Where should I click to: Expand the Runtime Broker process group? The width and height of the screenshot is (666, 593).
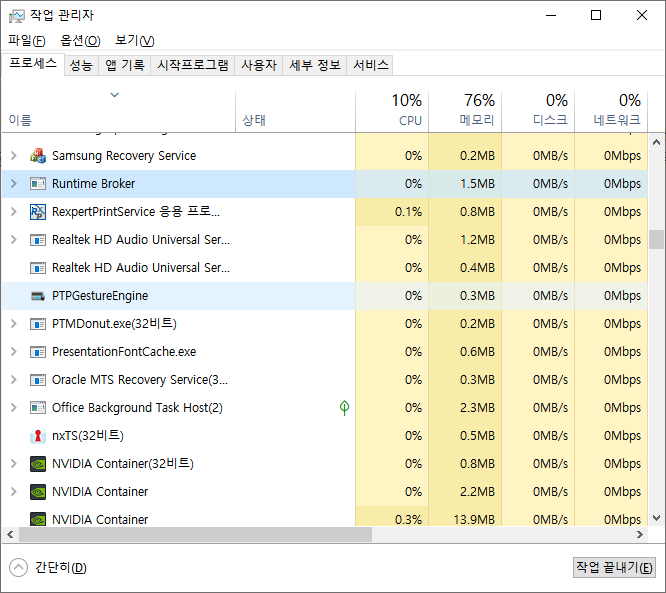pos(14,184)
